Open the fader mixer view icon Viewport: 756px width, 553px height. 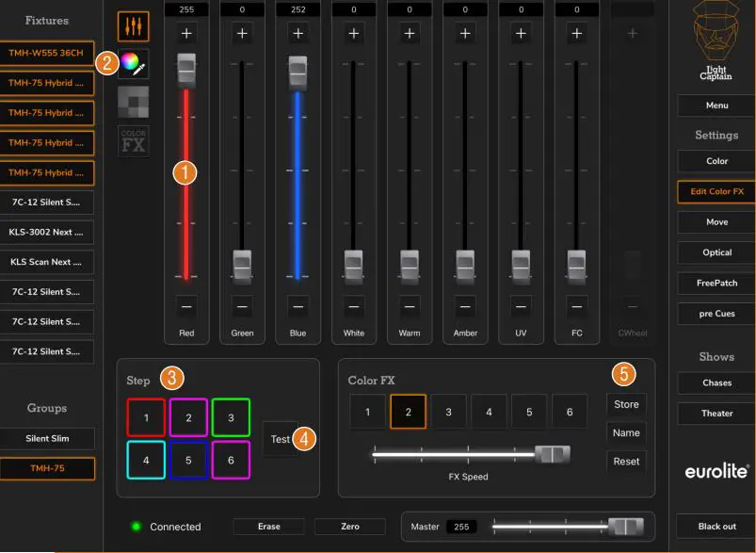[133, 25]
